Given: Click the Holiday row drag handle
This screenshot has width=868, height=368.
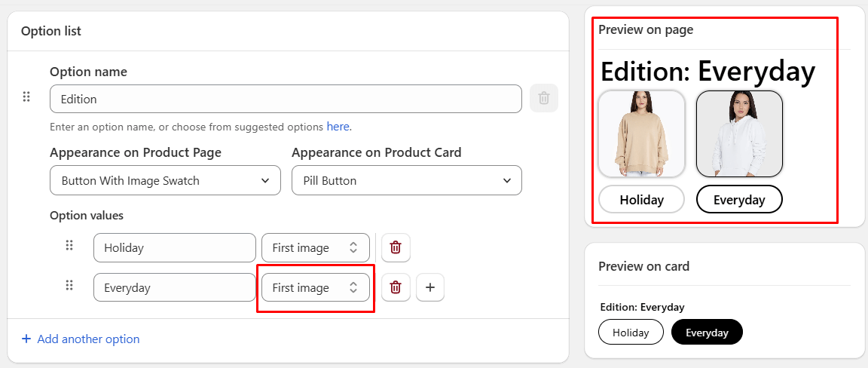Looking at the screenshot, I should tap(69, 246).
